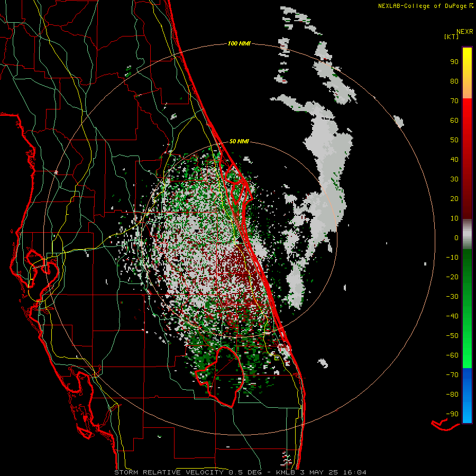Click the -80 value on the velocity scale
This screenshot has height=476, width=476.
452,395
